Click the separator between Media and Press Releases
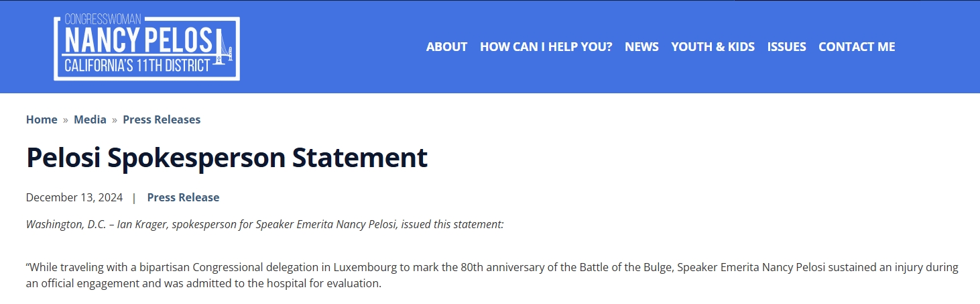 point(115,119)
